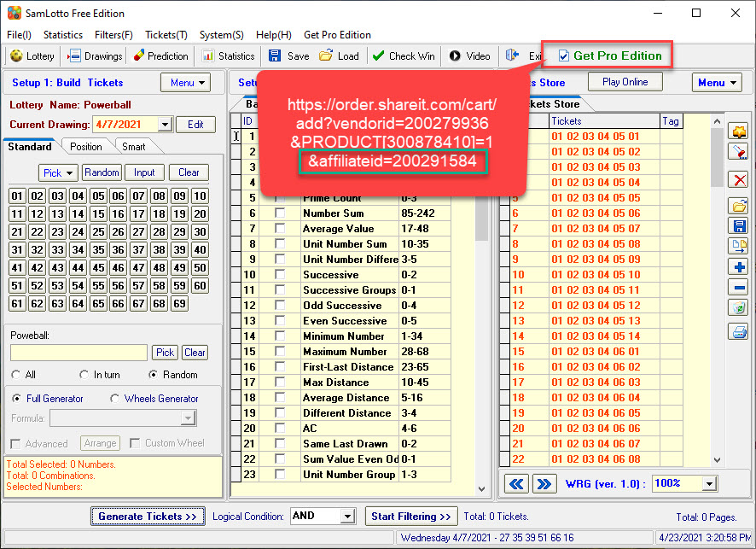Click the blue minus remove ticket icon
Image resolution: width=756 pixels, height=549 pixels.
point(740,288)
